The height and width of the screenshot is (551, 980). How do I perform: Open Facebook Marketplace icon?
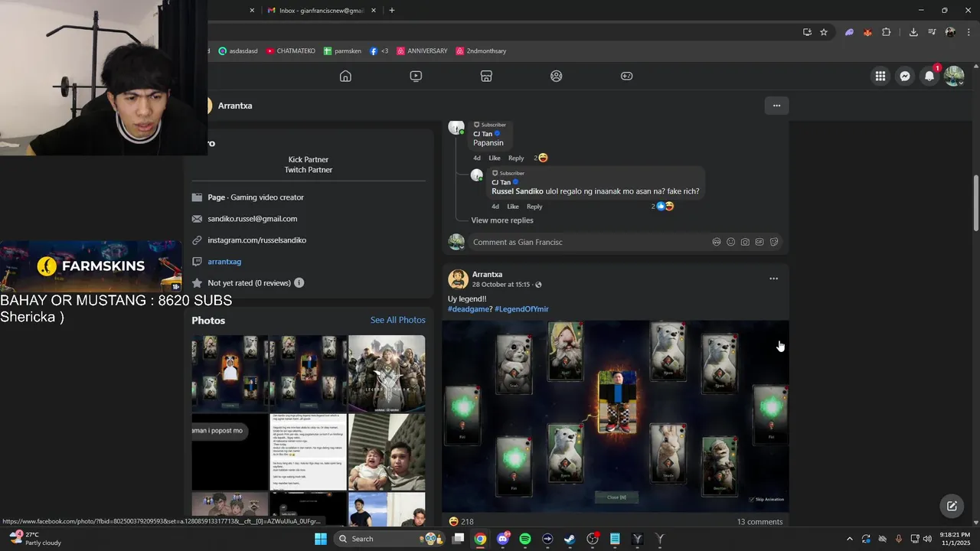[x=486, y=76]
